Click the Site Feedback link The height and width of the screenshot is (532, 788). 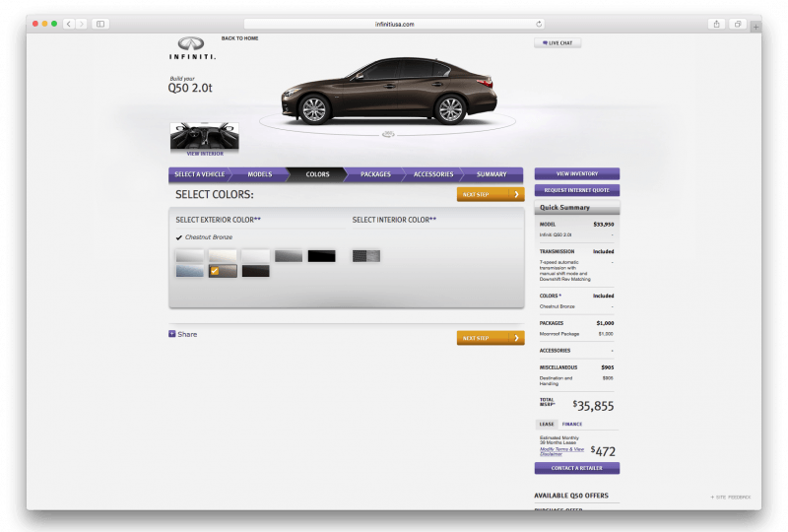point(731,497)
